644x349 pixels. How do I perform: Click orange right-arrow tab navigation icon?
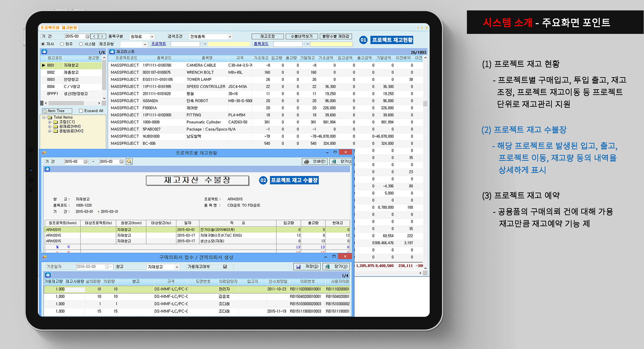coord(422,28)
